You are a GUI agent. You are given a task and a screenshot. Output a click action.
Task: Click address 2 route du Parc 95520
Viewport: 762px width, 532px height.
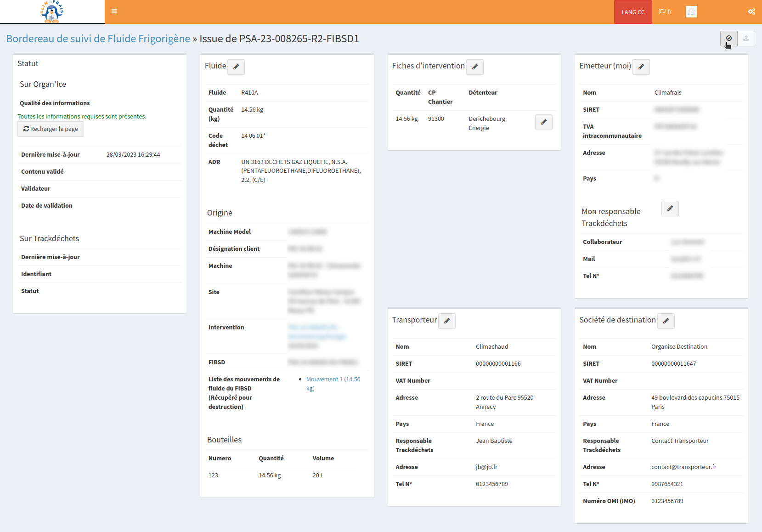click(x=504, y=402)
